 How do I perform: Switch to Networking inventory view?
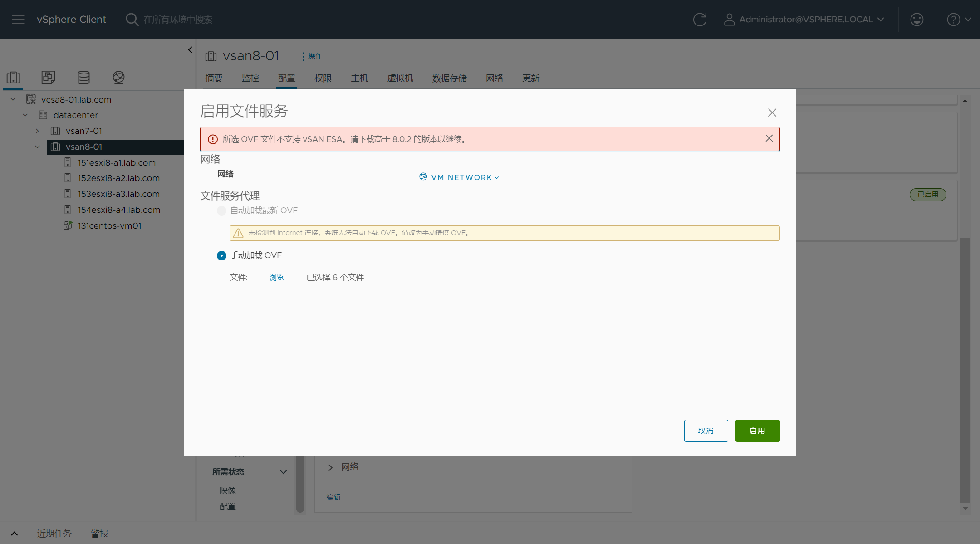tap(119, 78)
